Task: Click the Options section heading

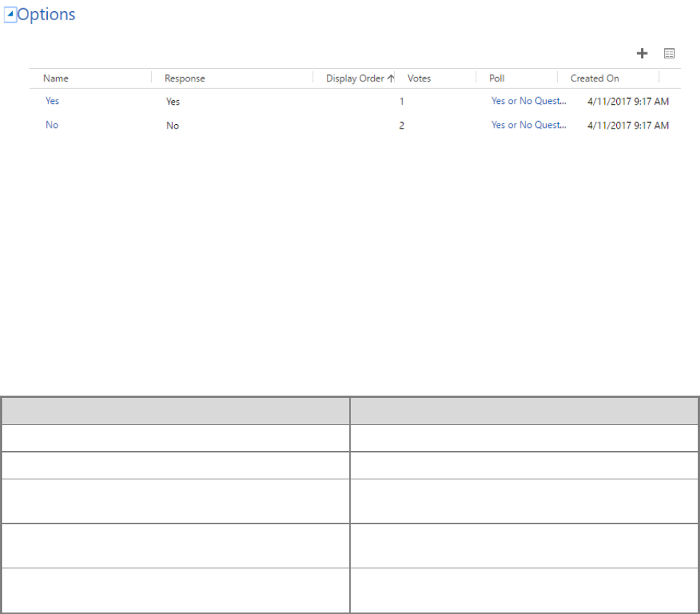Action: tap(46, 15)
